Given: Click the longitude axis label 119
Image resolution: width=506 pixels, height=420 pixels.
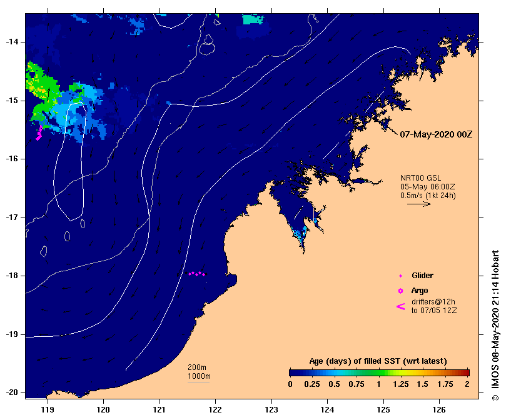Looking at the screenshot, I should (48, 410).
